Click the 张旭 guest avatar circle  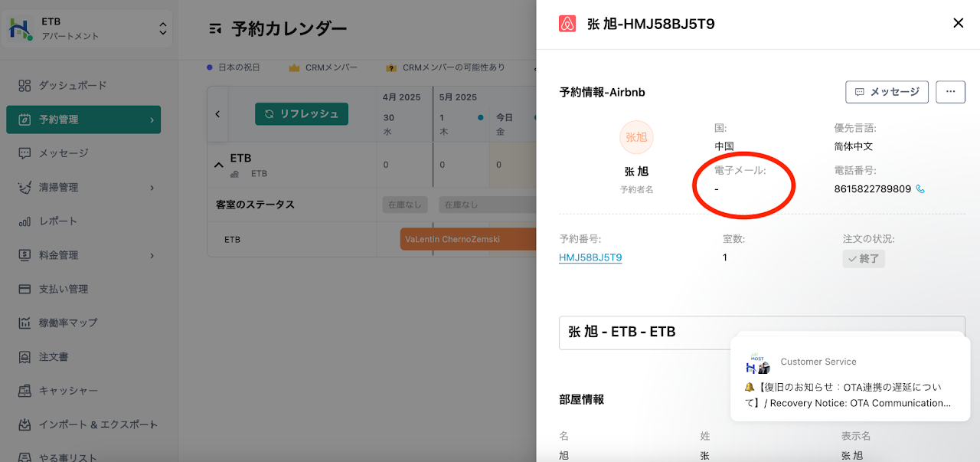coord(636,137)
